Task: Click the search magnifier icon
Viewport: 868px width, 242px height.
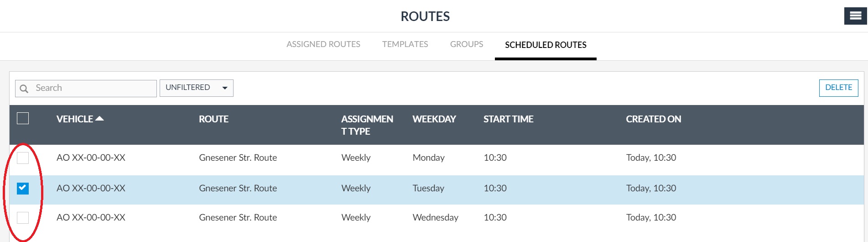Action: (24, 89)
